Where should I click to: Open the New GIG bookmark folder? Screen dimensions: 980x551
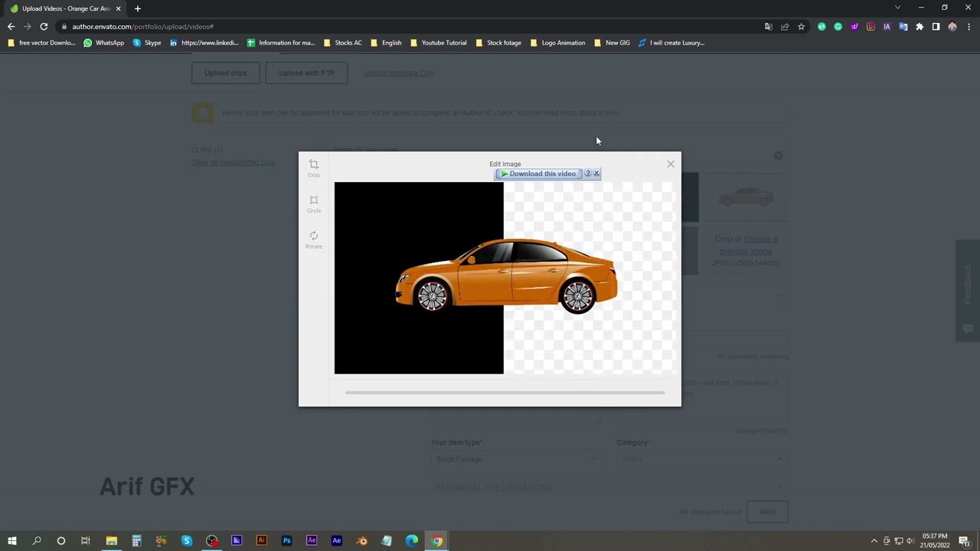coord(612,43)
